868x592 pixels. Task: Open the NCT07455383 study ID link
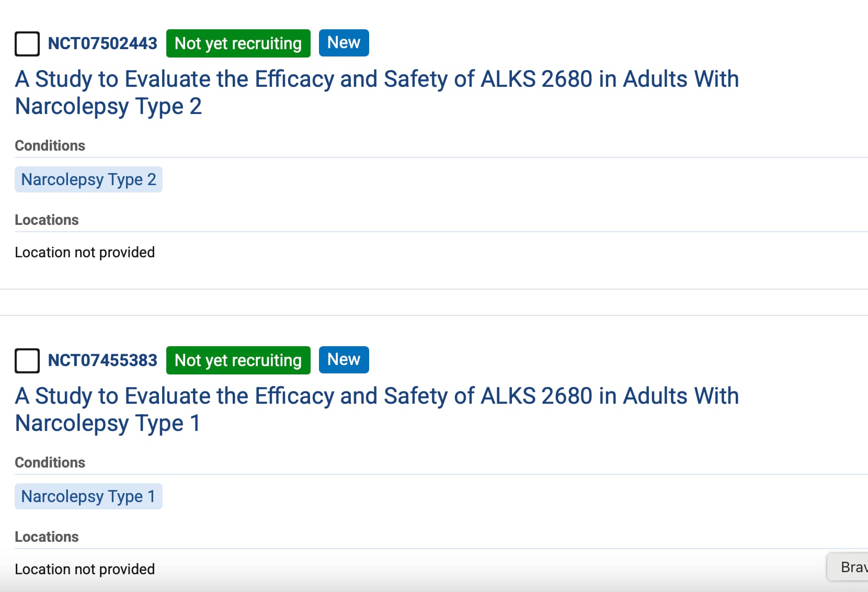[x=102, y=360]
